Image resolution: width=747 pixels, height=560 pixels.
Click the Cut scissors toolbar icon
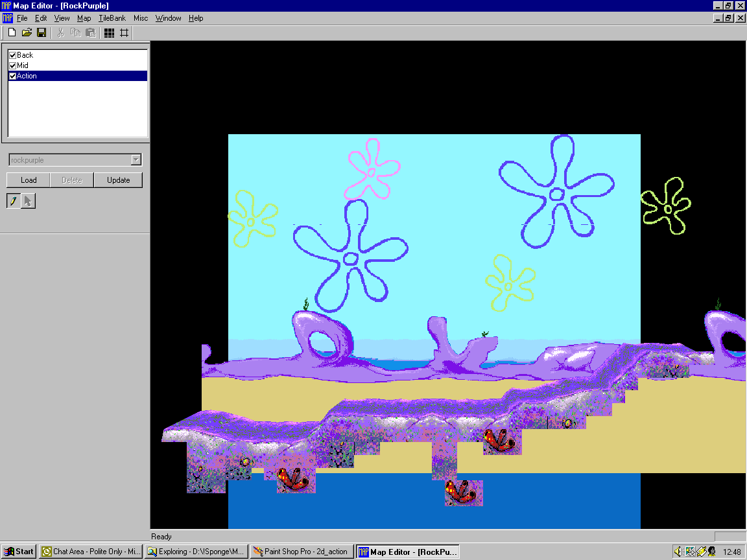point(60,32)
